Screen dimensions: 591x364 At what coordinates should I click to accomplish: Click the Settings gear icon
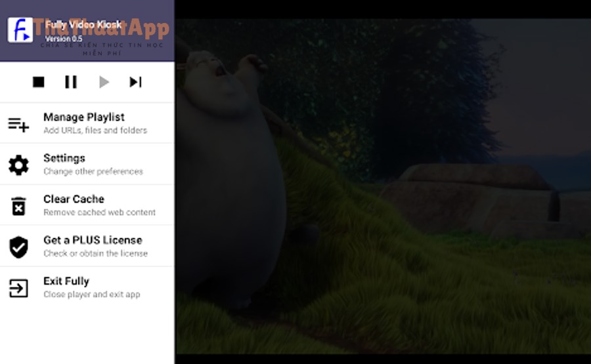[18, 165]
